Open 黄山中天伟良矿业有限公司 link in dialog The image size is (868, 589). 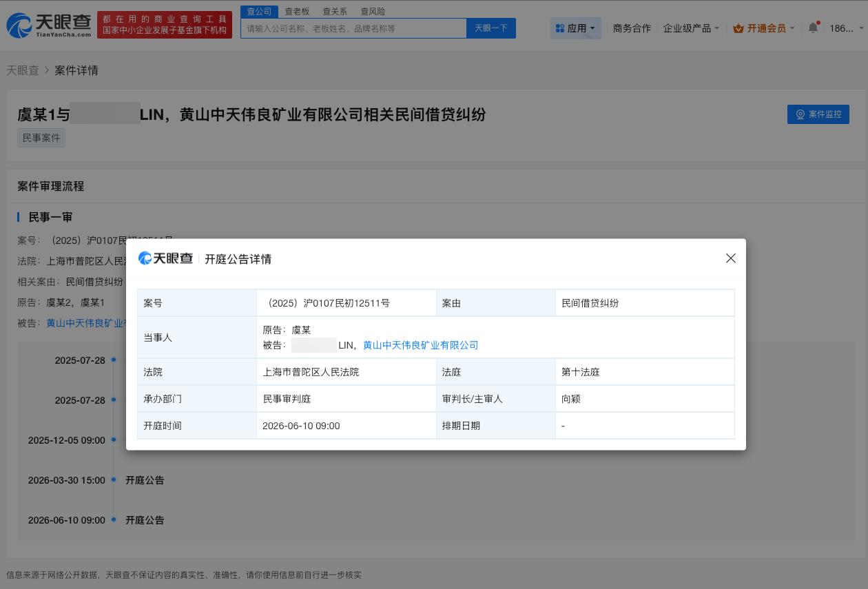(420, 345)
